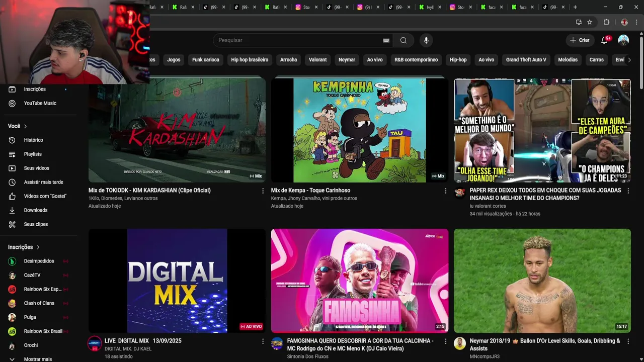Click the install app icon in address bar

pyautogui.click(x=579, y=22)
